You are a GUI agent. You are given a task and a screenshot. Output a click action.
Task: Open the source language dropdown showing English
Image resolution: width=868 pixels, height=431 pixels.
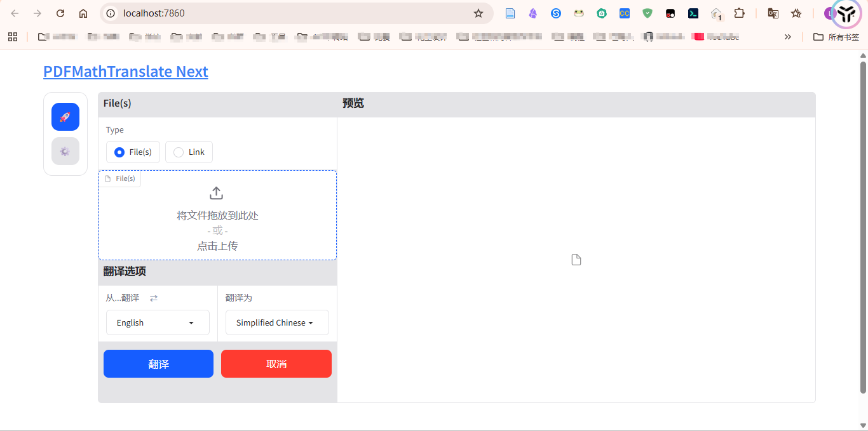[x=158, y=322]
